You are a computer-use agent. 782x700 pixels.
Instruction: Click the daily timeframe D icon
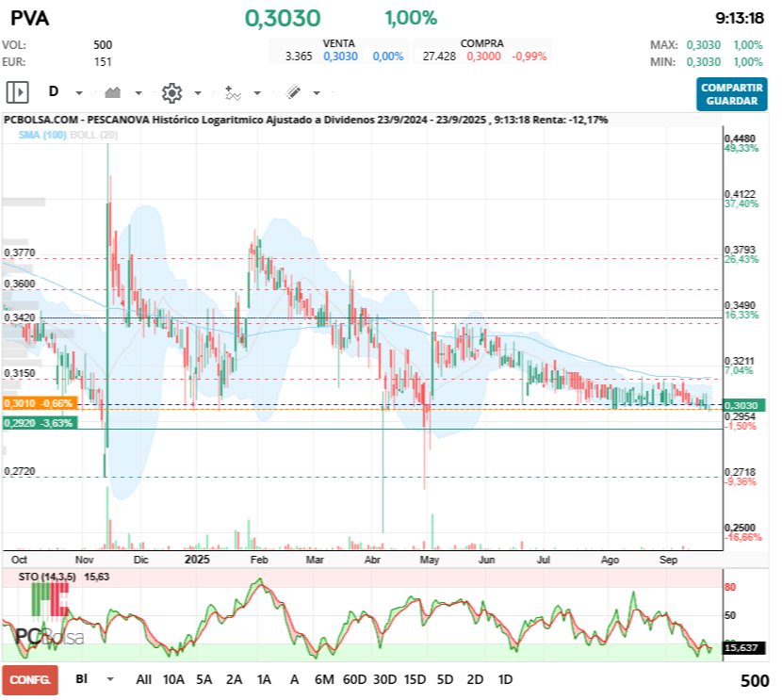click(54, 91)
